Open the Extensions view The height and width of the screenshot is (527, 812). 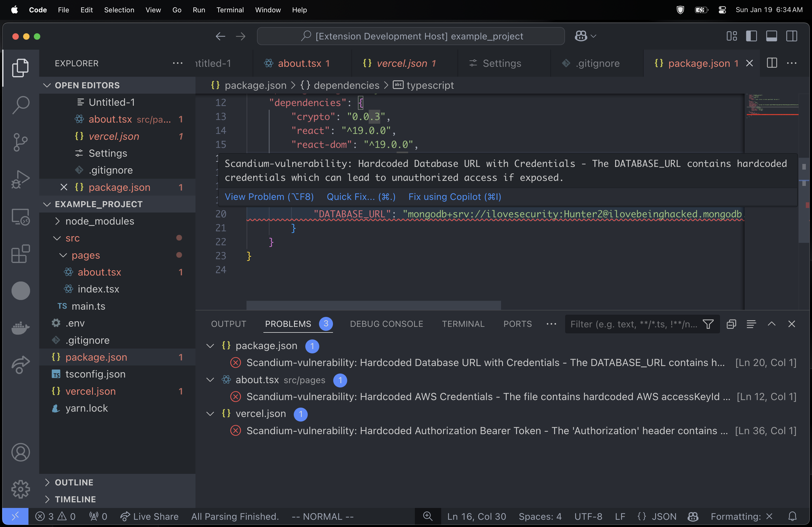click(20, 254)
